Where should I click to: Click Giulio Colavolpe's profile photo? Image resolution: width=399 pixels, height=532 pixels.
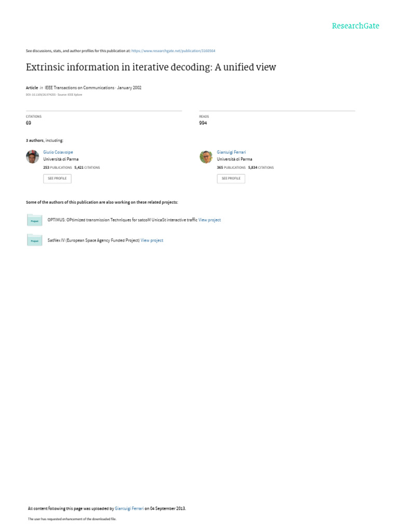[33, 157]
